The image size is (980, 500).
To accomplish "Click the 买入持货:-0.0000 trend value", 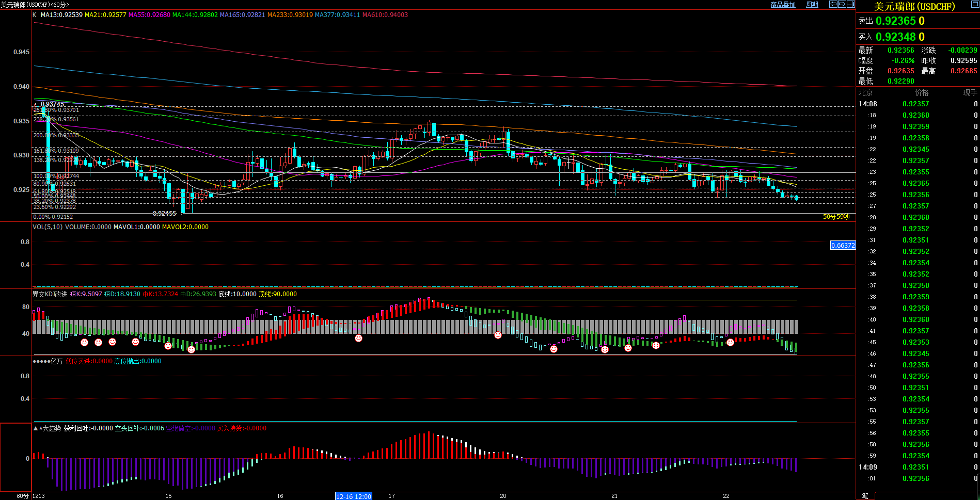I will point(242,428).
